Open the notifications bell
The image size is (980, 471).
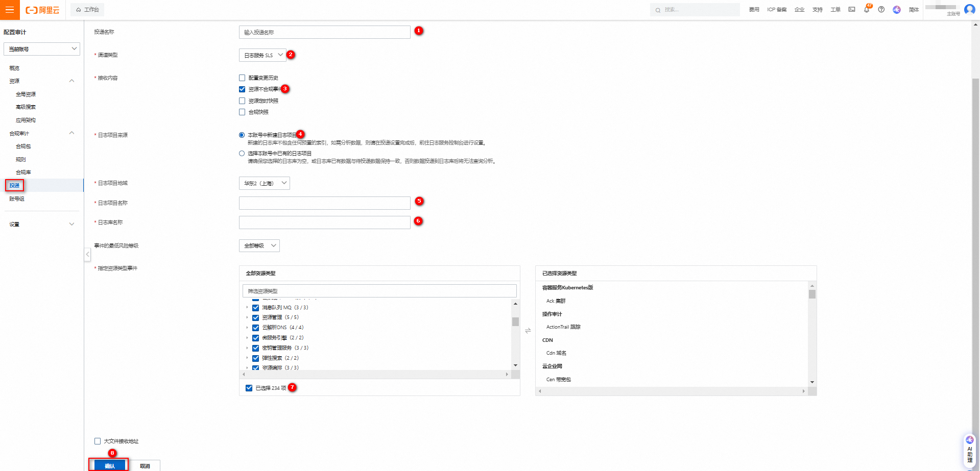point(867,10)
